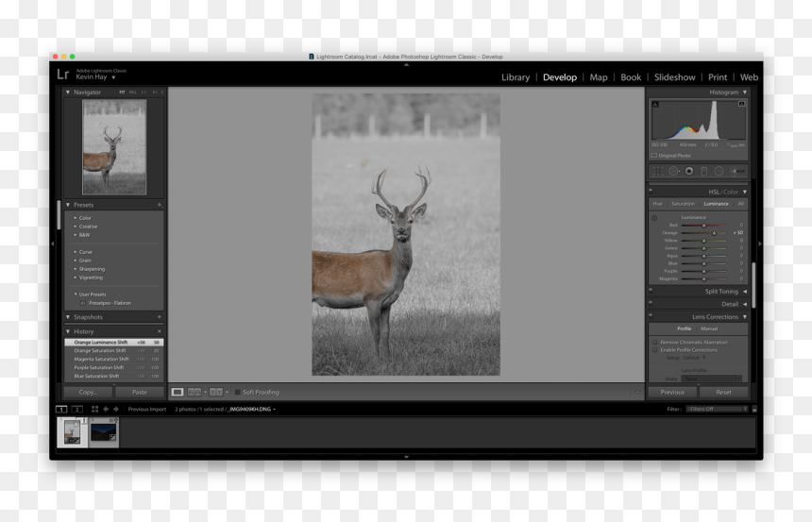The image size is (812, 522).
Task: Click the Previous button
Action: coord(672,393)
